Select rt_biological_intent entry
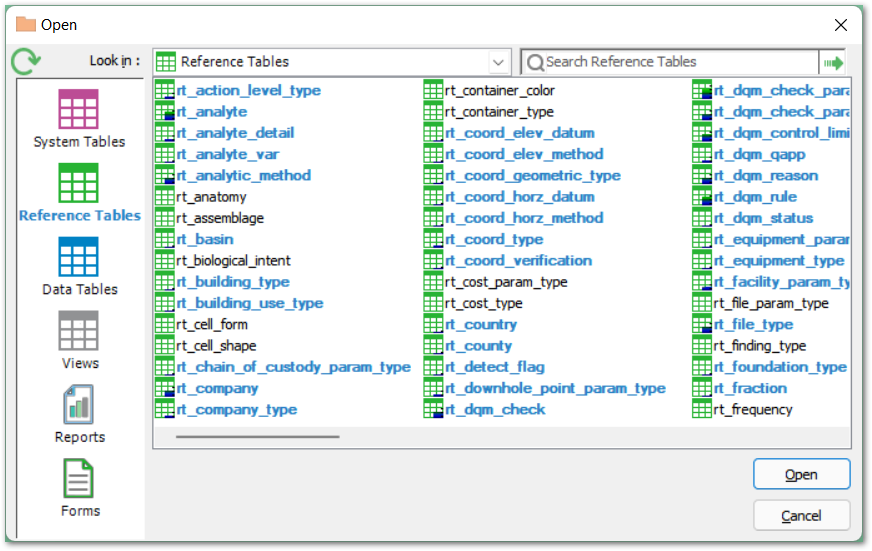The width and height of the screenshot is (872, 551). point(234,260)
